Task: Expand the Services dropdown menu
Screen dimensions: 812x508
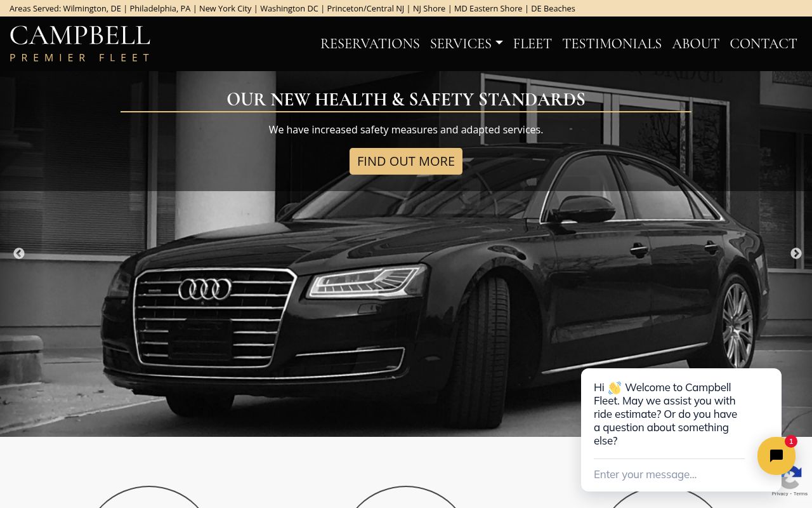Action: click(466, 44)
